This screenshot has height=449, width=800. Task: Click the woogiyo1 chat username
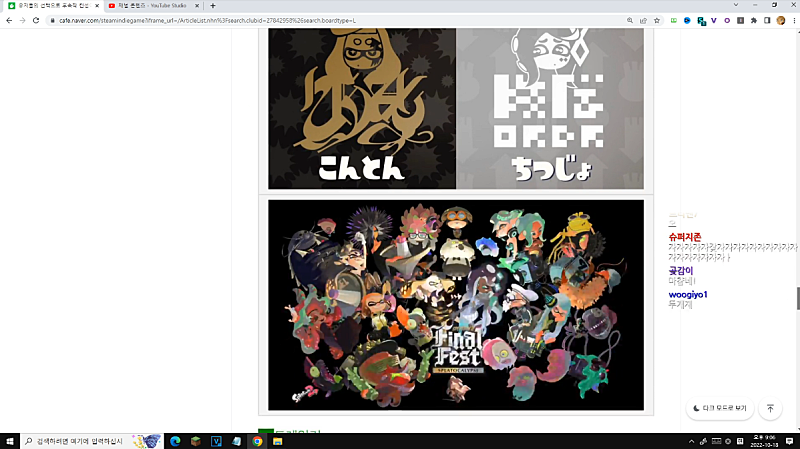click(688, 294)
